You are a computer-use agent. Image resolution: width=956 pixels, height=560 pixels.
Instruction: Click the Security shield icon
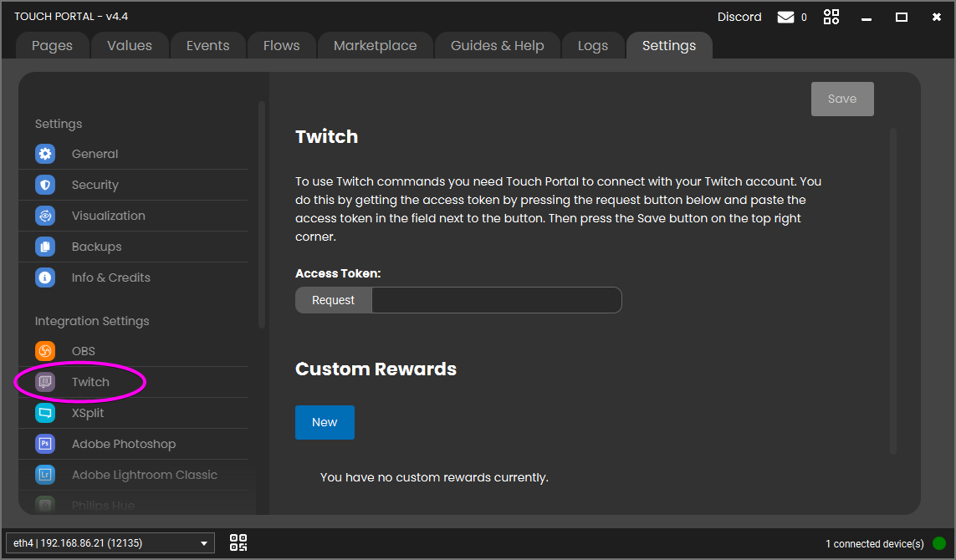45,185
